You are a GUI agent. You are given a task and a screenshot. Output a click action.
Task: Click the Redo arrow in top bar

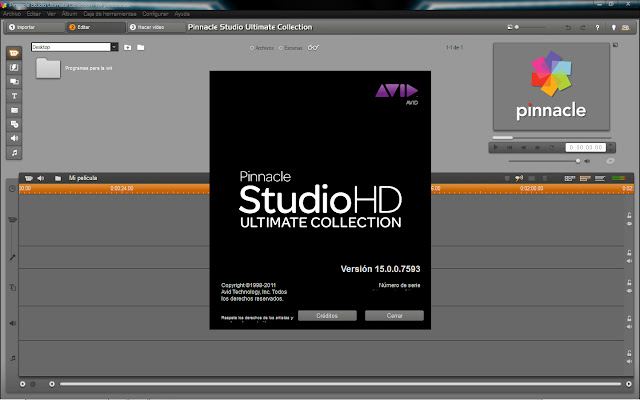coord(582,27)
